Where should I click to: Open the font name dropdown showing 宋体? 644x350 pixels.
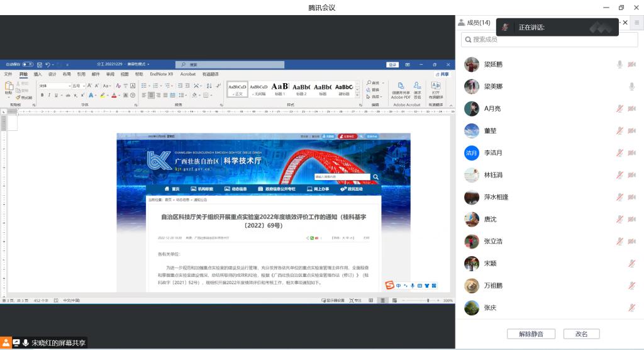53,86
